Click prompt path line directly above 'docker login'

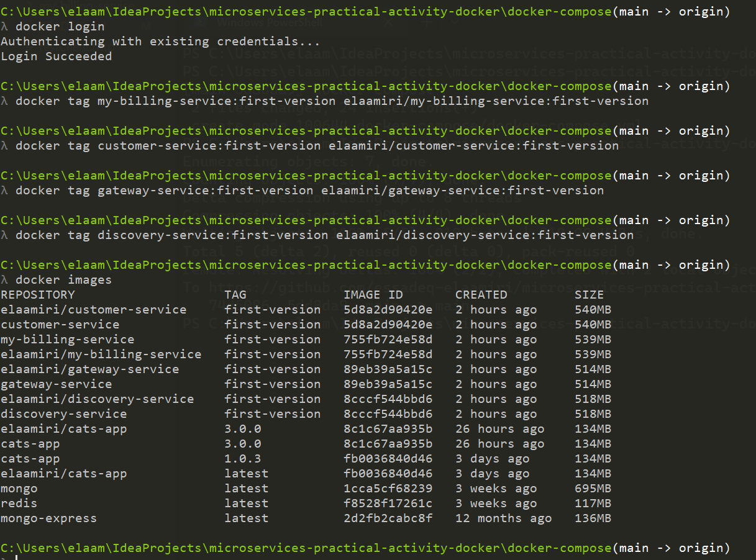click(366, 12)
